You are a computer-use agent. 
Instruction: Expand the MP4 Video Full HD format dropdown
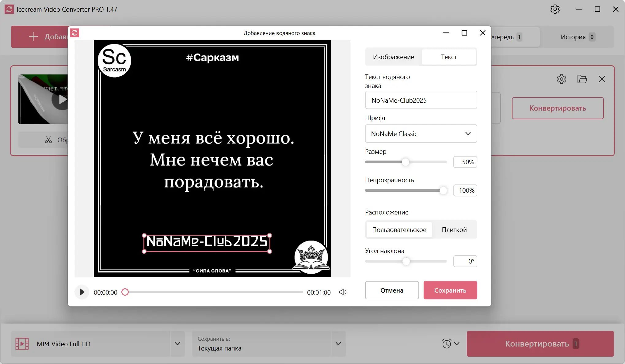177,344
